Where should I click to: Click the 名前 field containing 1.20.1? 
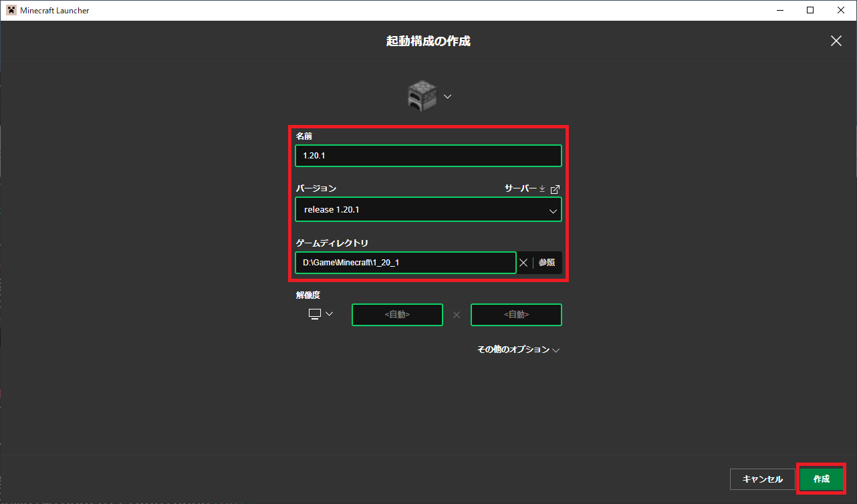[428, 156]
